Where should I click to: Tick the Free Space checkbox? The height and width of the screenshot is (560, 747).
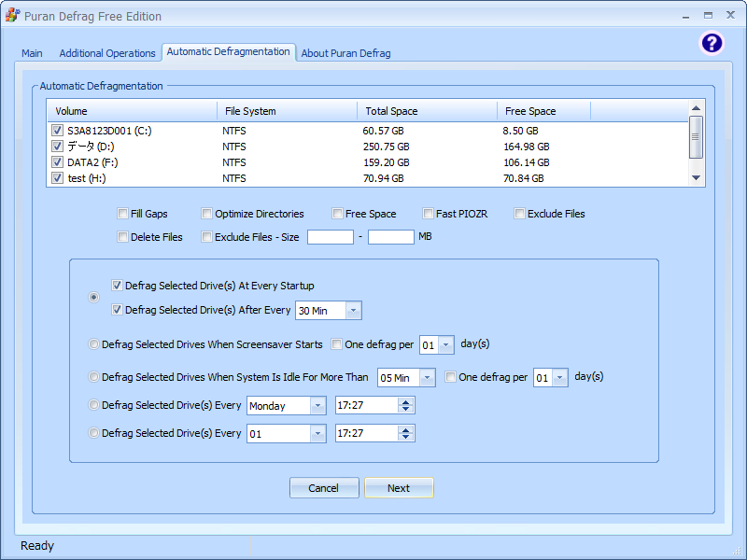point(337,214)
